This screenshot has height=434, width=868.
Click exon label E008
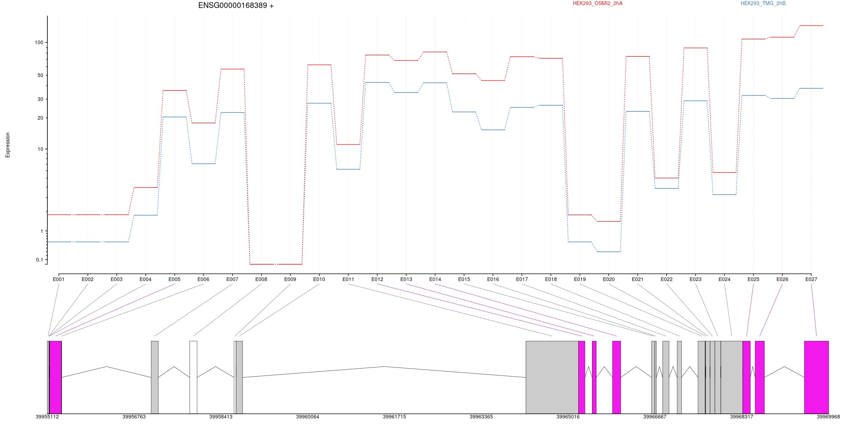[261, 279]
